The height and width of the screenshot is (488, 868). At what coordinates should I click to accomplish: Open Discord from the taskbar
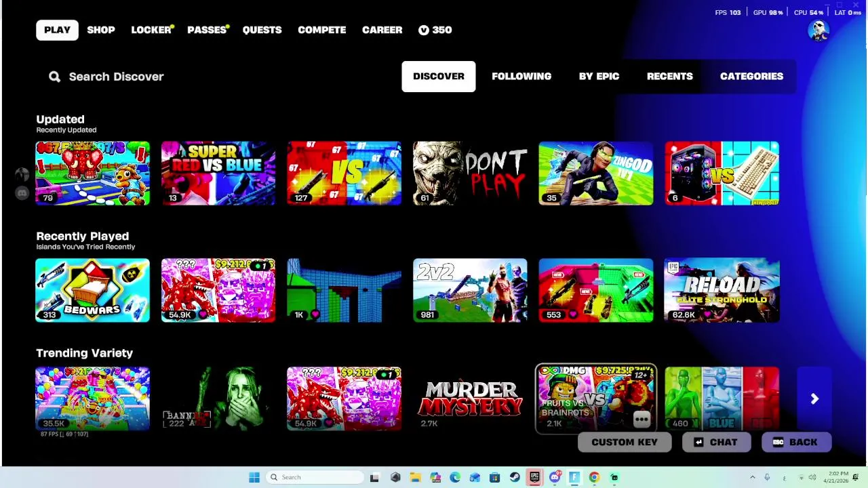click(554, 477)
